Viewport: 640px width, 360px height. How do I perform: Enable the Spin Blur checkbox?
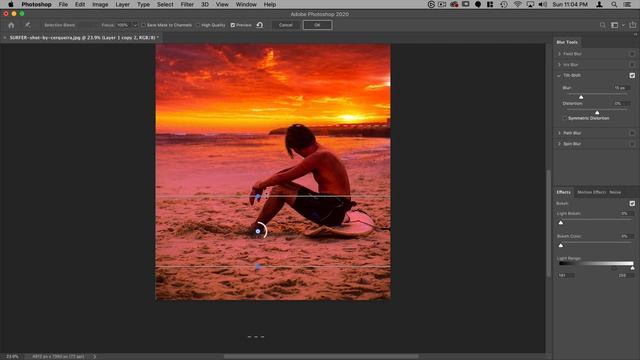(632, 144)
